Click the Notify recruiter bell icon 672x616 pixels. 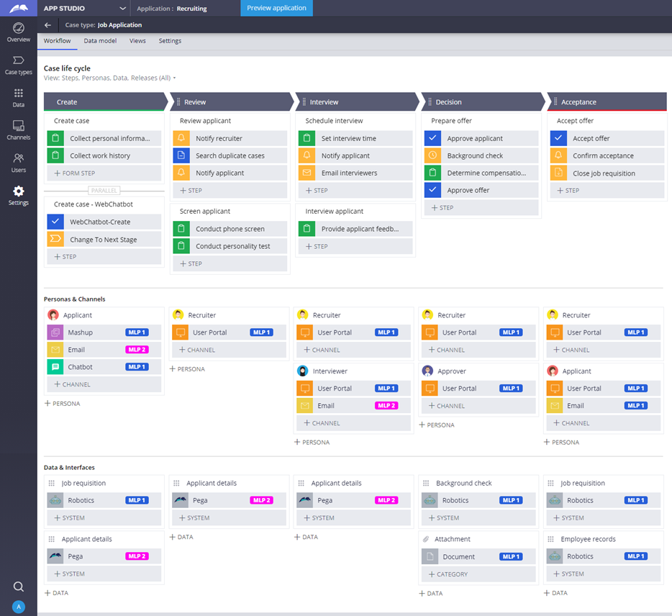coord(181,138)
